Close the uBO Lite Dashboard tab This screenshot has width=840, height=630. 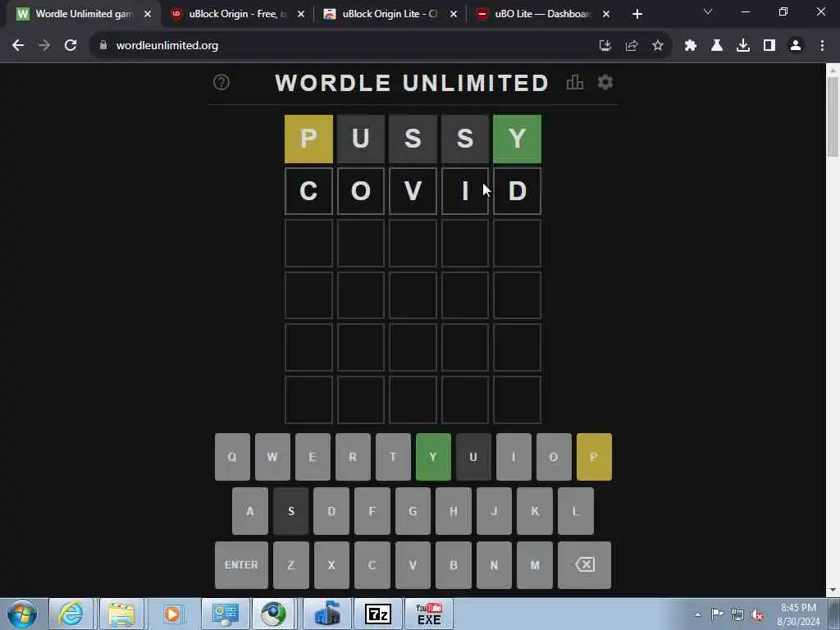pyautogui.click(x=606, y=14)
